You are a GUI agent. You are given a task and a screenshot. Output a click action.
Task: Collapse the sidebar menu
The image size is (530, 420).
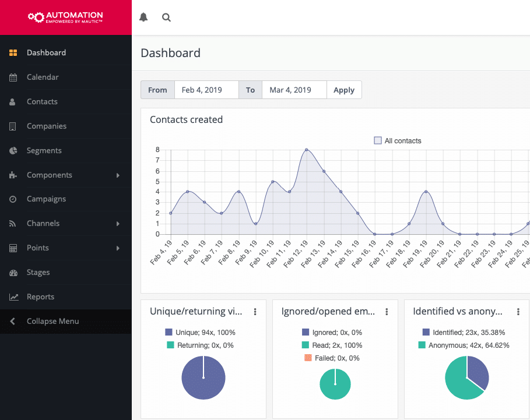52,322
